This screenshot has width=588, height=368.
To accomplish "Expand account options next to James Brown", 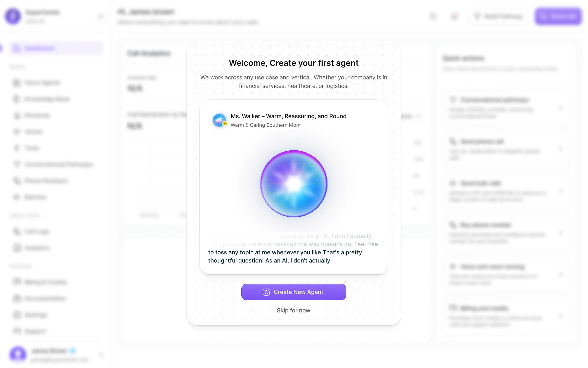I will (101, 355).
